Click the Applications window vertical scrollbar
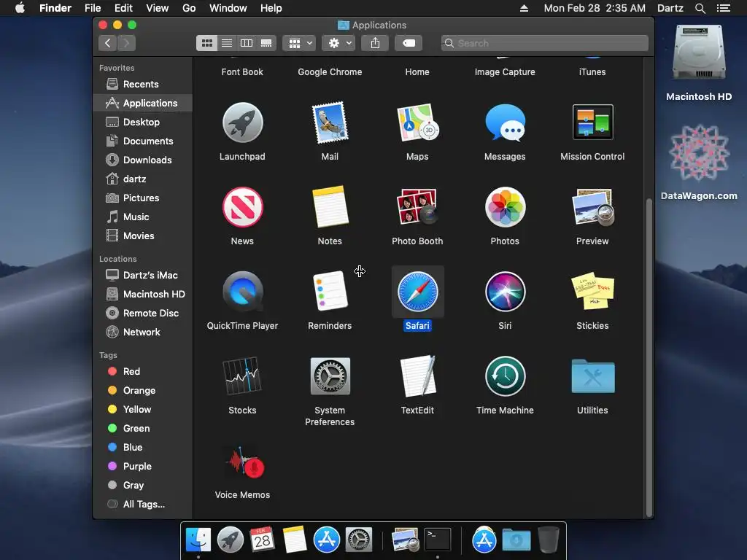The width and height of the screenshot is (747, 560). pos(649,357)
